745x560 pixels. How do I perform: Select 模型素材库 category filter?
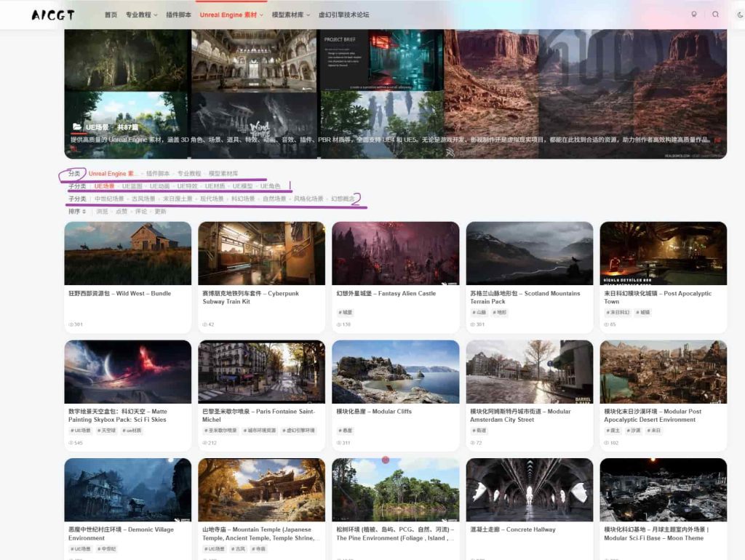[223, 173]
